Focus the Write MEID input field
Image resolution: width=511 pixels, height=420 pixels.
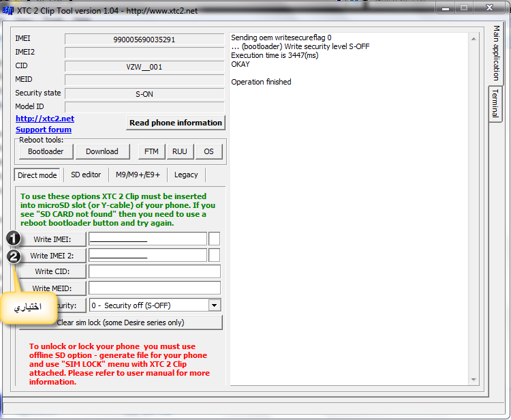155,288
